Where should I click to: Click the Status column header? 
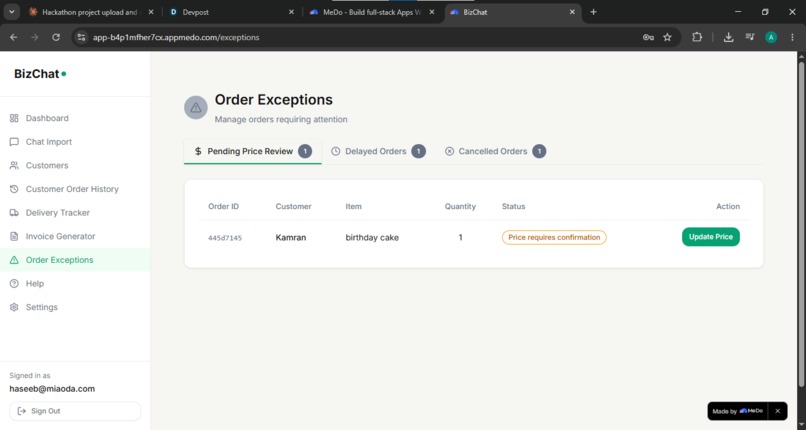point(514,207)
